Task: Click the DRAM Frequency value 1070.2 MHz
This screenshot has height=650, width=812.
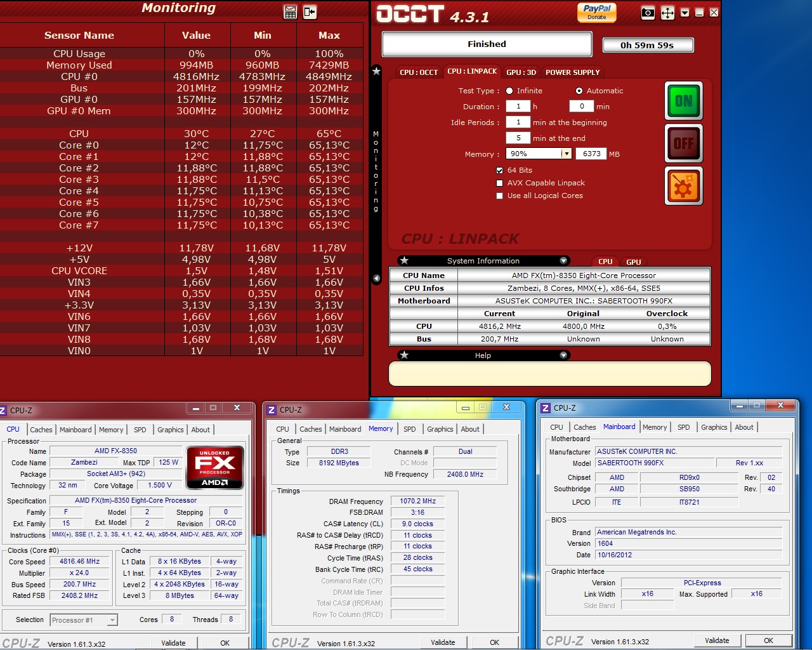Action: pyautogui.click(x=418, y=501)
